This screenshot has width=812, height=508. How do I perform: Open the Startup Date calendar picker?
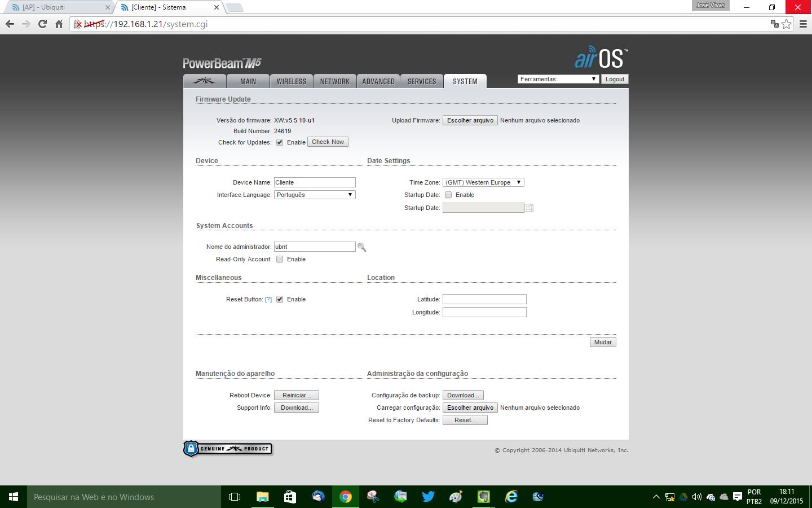click(529, 208)
